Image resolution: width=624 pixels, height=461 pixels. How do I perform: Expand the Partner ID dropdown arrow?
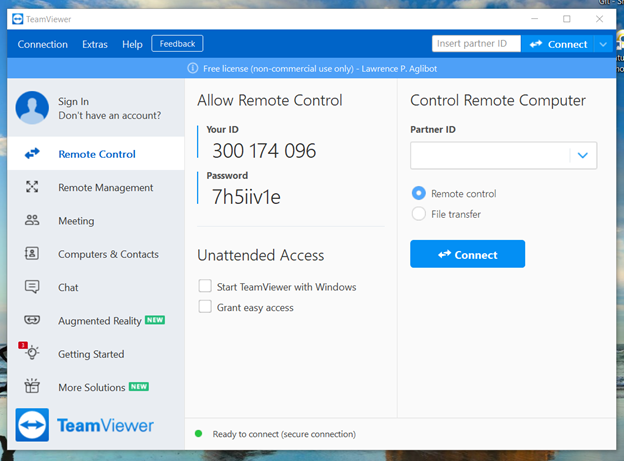[583, 155]
